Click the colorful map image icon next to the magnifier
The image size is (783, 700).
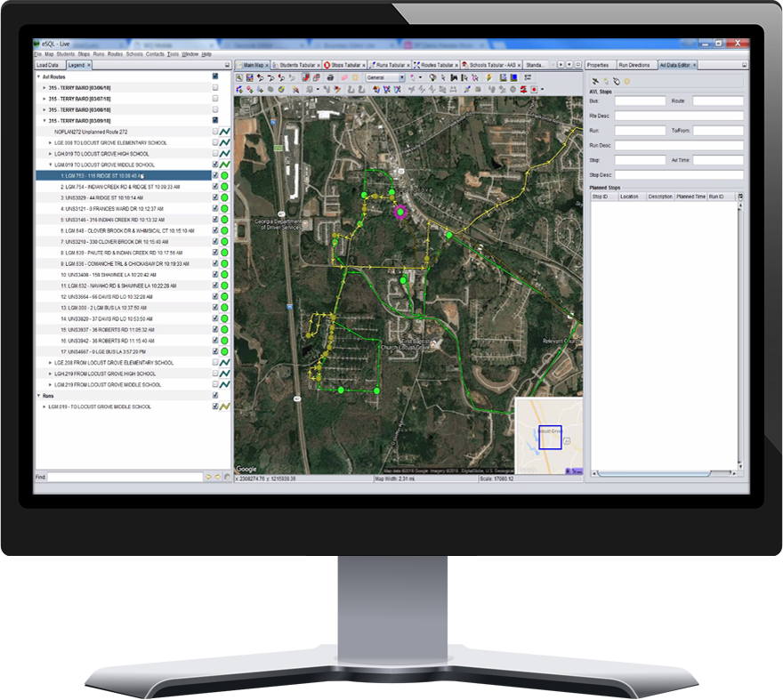tap(249, 78)
